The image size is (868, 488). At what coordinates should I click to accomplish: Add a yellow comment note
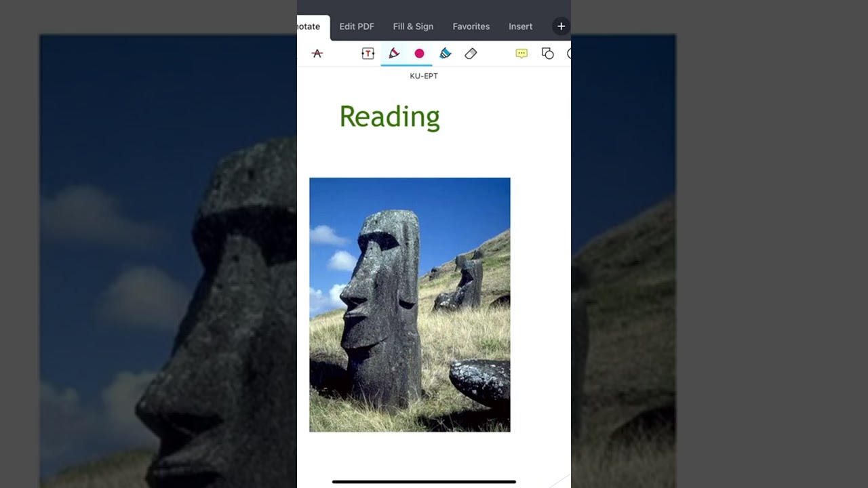click(521, 54)
